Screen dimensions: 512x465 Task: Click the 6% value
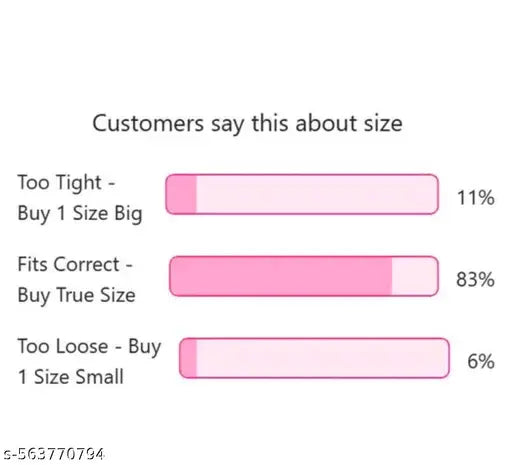pyautogui.click(x=481, y=361)
